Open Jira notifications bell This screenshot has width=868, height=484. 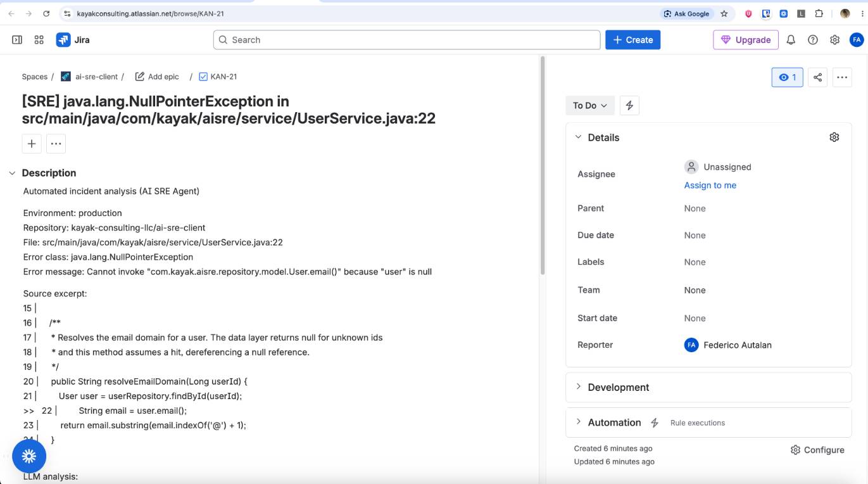pos(791,40)
